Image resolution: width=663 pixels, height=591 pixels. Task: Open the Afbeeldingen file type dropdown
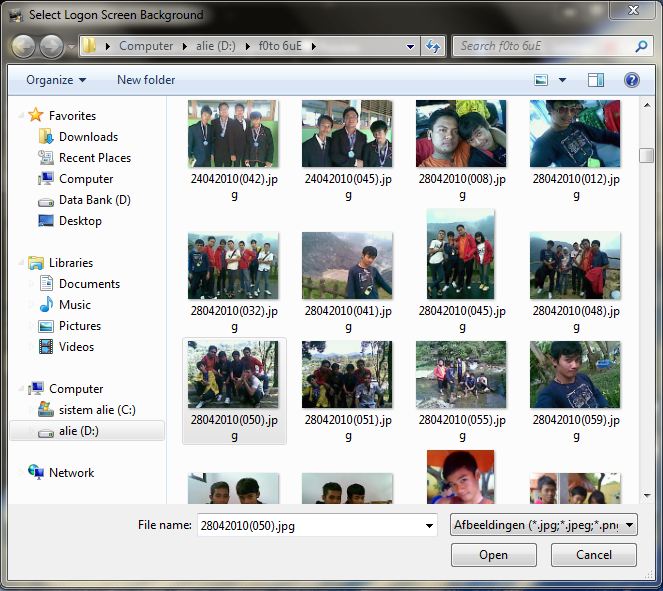(544, 525)
